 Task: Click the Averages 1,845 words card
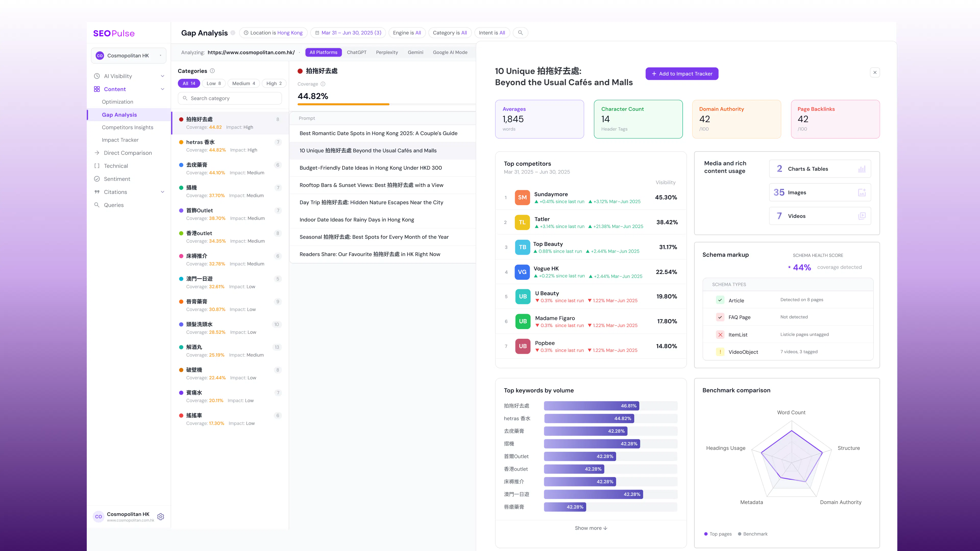coord(540,119)
